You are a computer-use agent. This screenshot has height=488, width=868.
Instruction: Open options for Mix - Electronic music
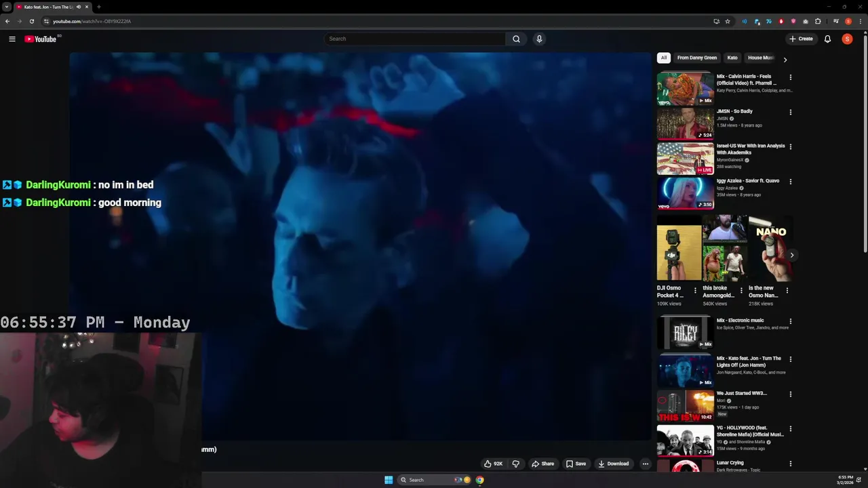pyautogui.click(x=790, y=321)
